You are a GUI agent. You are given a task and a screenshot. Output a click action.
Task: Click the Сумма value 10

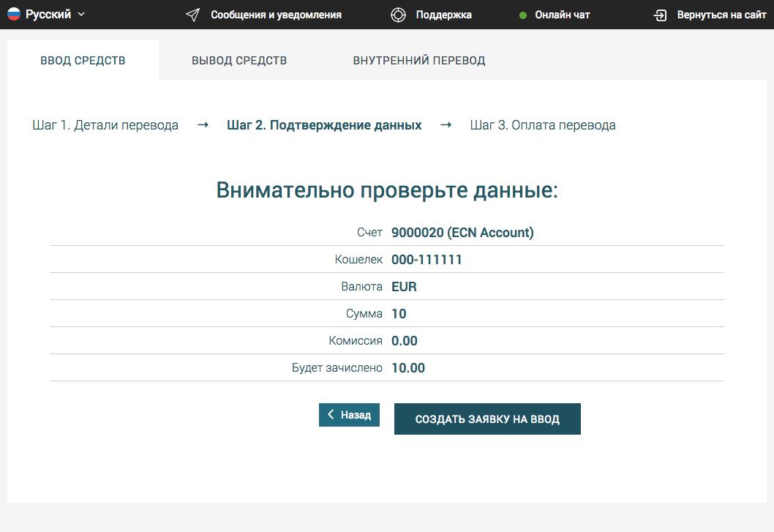pyautogui.click(x=399, y=314)
